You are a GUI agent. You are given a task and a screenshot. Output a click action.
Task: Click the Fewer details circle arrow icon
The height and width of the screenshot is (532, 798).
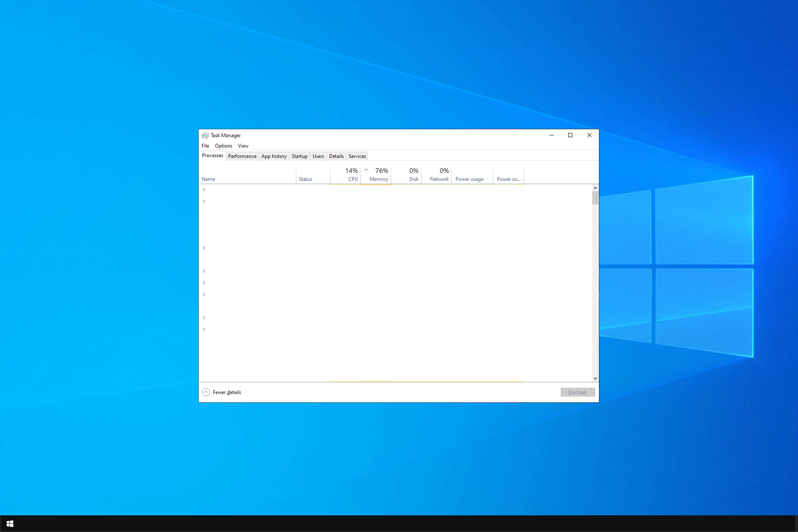[206, 392]
